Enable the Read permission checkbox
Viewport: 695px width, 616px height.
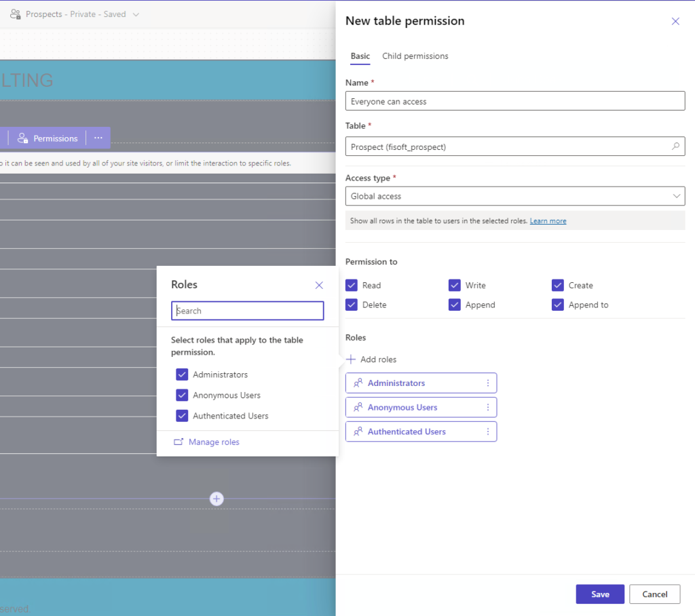tap(352, 285)
